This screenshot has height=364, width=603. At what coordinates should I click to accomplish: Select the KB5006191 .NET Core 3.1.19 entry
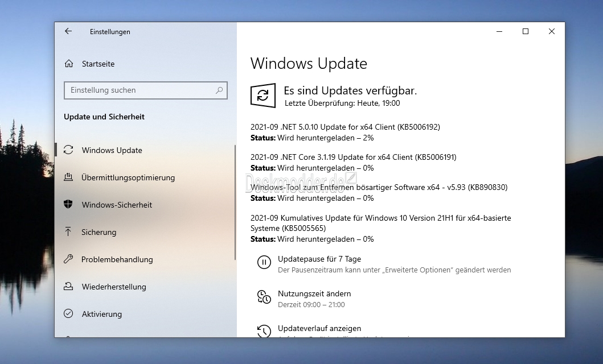pyautogui.click(x=354, y=157)
